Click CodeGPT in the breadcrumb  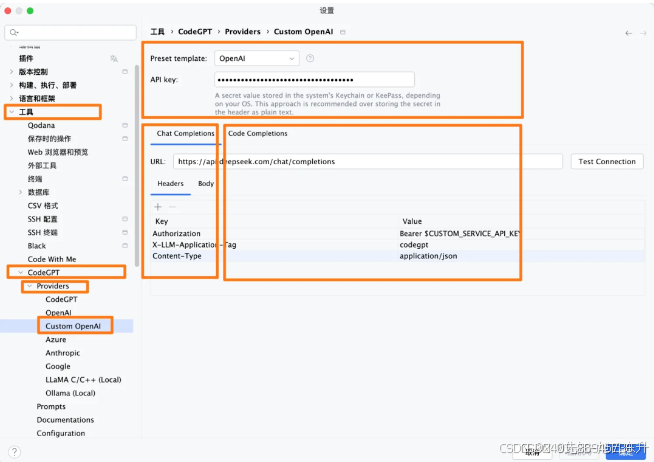(195, 32)
